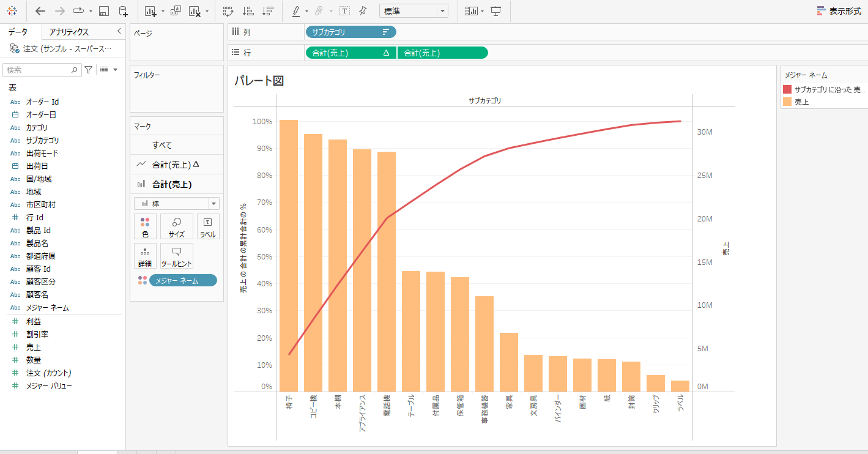This screenshot has height=454, width=868.
Task: Click the 詳細 detail button
Action: point(145,256)
